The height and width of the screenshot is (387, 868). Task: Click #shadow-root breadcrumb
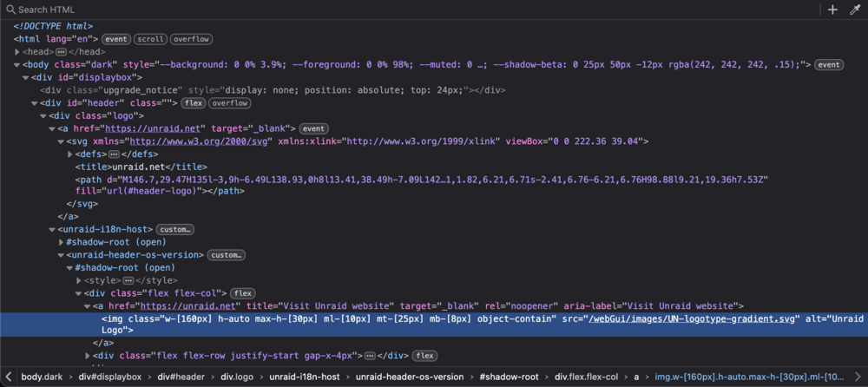(509, 377)
